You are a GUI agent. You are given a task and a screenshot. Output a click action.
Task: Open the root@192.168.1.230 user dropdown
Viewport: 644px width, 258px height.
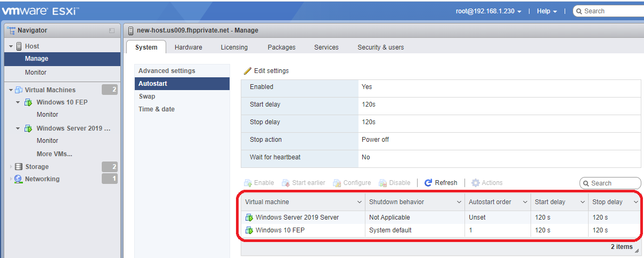coord(488,11)
